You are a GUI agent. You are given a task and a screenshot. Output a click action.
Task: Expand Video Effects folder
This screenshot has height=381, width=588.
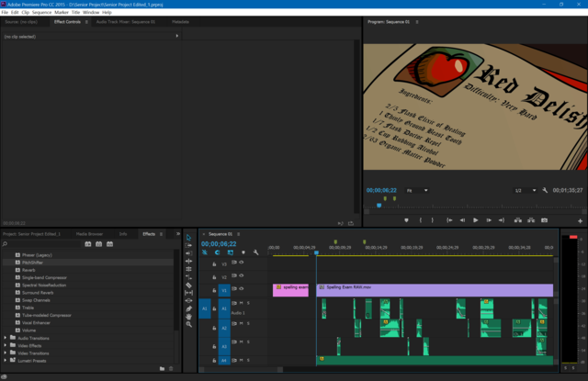point(6,345)
